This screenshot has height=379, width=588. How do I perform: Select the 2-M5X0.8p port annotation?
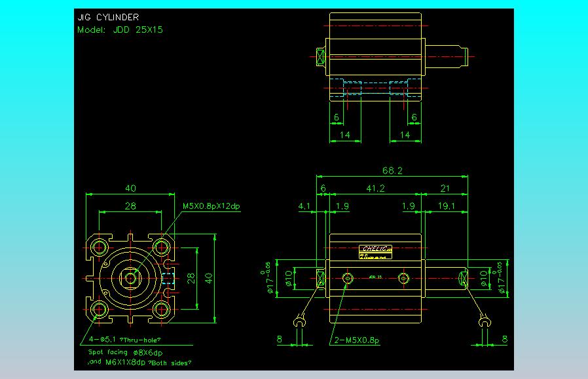pos(357,340)
